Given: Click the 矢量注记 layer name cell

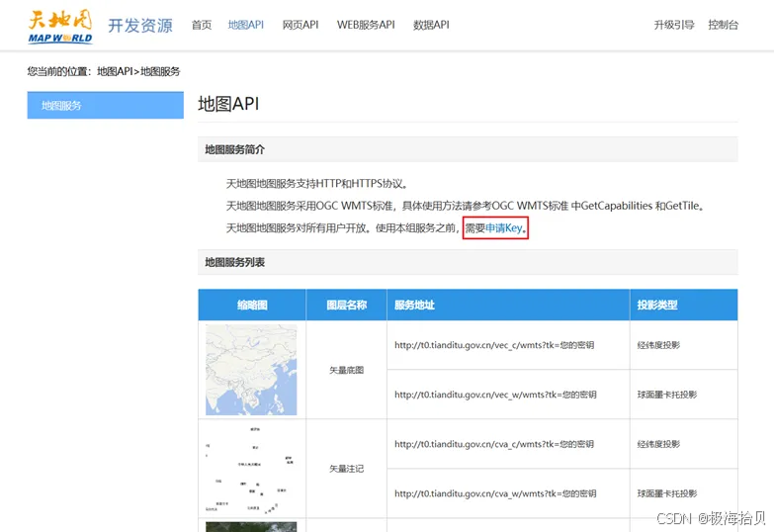Looking at the screenshot, I should point(347,469).
